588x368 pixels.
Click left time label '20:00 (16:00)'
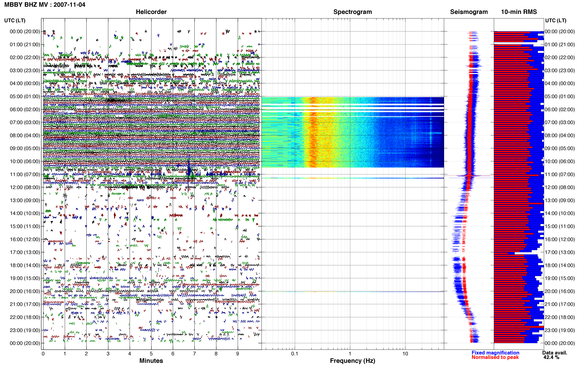(25, 291)
